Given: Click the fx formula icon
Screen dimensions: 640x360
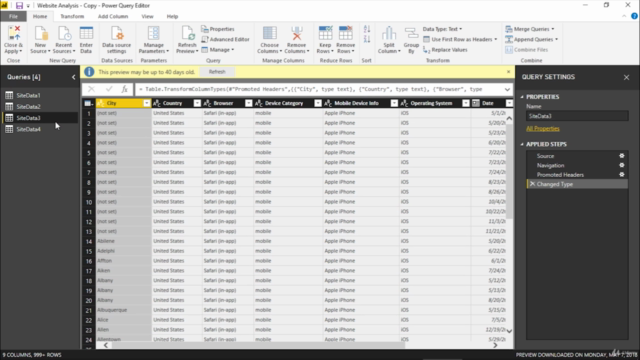Looking at the screenshot, I should (124, 89).
